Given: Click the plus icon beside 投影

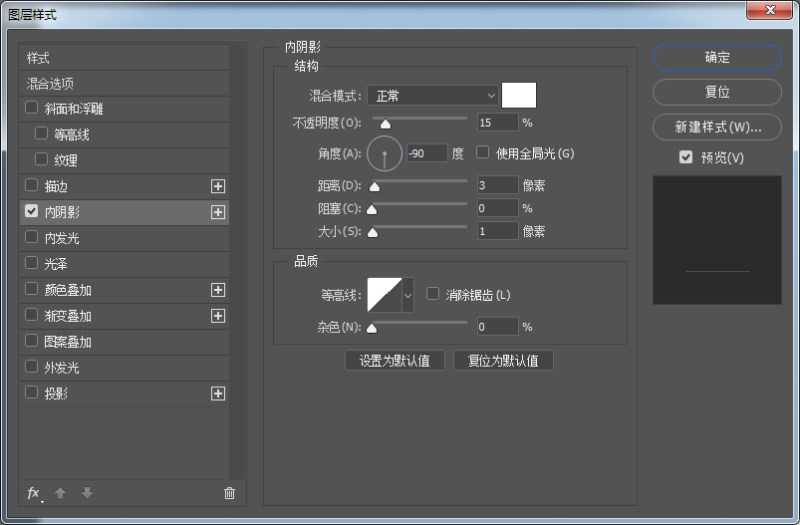Looking at the screenshot, I should (218, 394).
